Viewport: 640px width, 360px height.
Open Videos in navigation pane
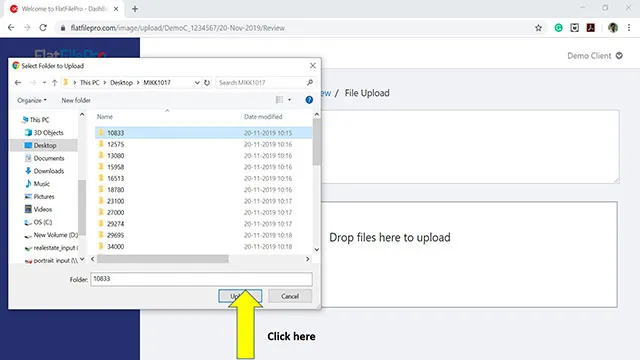38,209
